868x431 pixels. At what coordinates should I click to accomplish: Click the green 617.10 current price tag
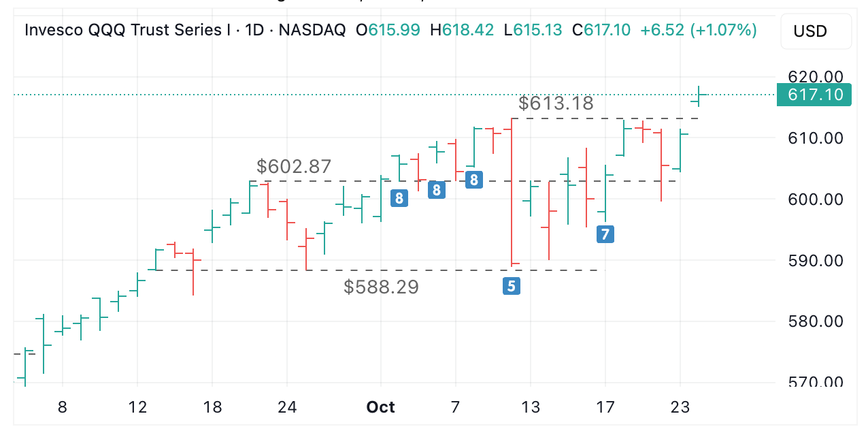[814, 95]
